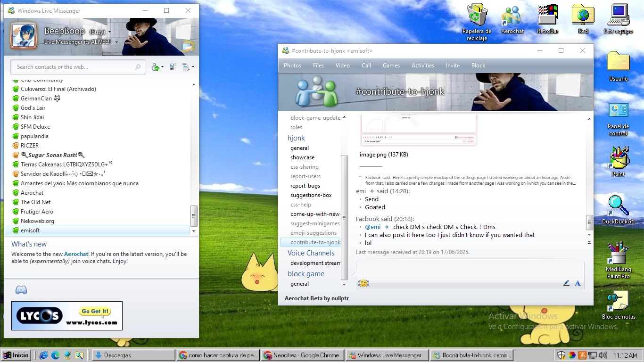Open Este equipo desktop icon
The height and width of the screenshot is (362, 644).
point(618,19)
